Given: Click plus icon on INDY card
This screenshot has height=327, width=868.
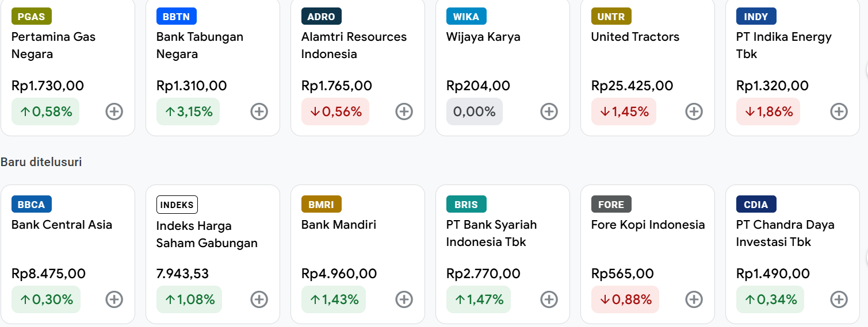Looking at the screenshot, I should pyautogui.click(x=839, y=111).
